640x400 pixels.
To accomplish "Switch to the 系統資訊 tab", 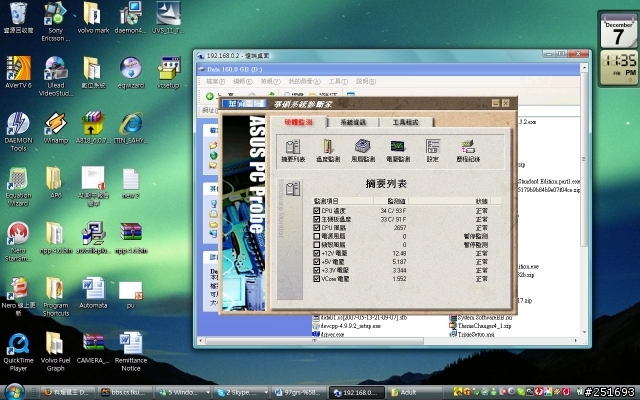I will pos(353,122).
